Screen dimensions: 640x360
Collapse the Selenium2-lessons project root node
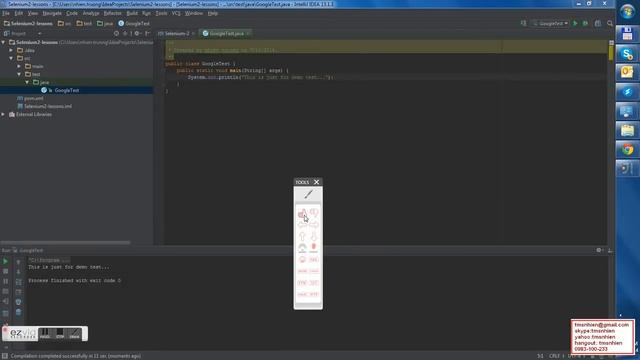(x=4, y=42)
